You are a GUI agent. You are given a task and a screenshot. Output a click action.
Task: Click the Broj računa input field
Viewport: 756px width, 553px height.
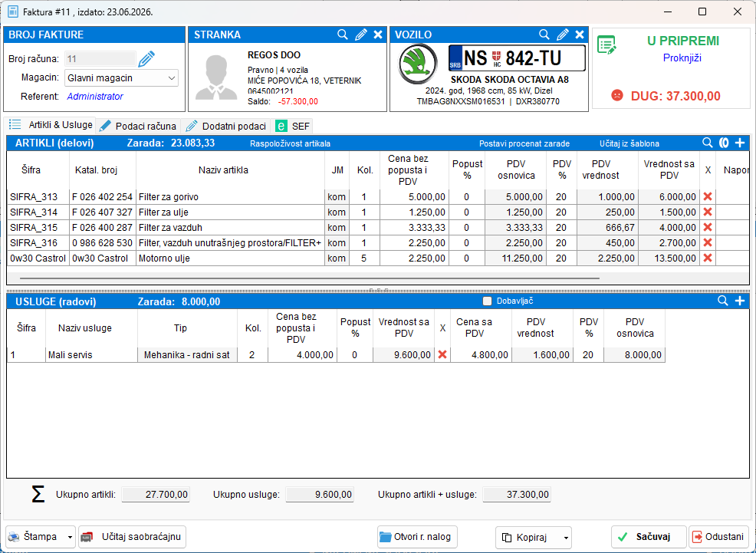coord(100,59)
